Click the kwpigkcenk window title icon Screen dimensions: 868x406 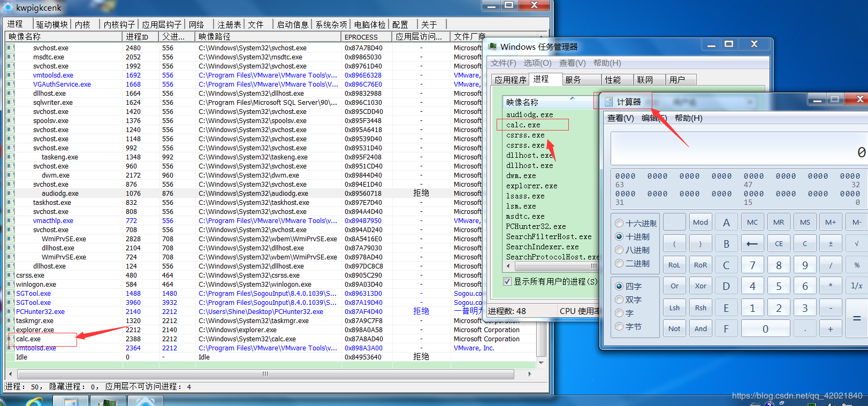(8, 7)
